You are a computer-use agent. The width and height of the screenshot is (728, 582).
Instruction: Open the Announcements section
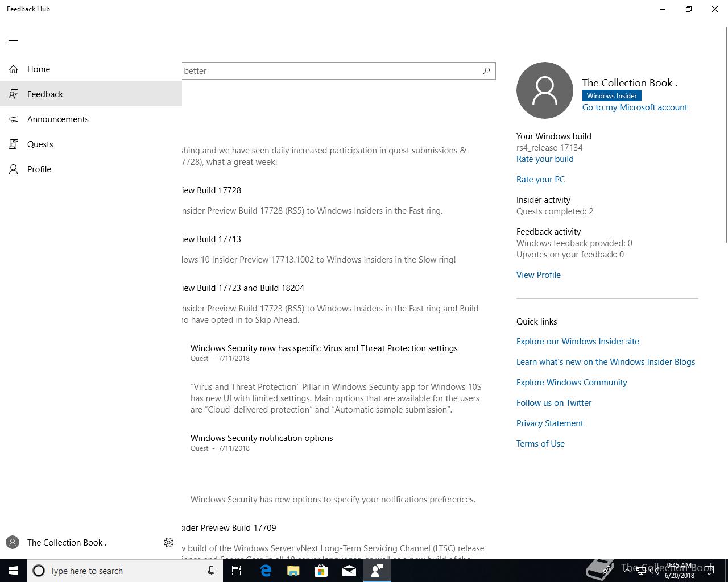pyautogui.click(x=91, y=119)
